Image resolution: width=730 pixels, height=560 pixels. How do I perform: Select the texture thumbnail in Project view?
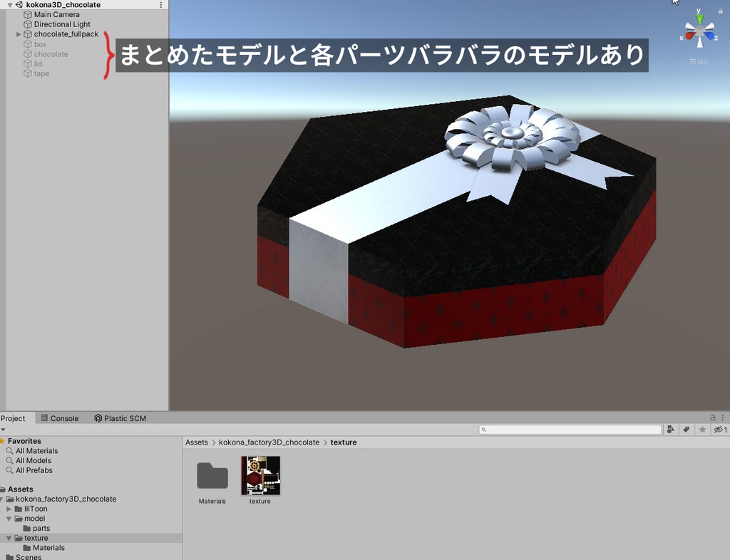pyautogui.click(x=260, y=474)
